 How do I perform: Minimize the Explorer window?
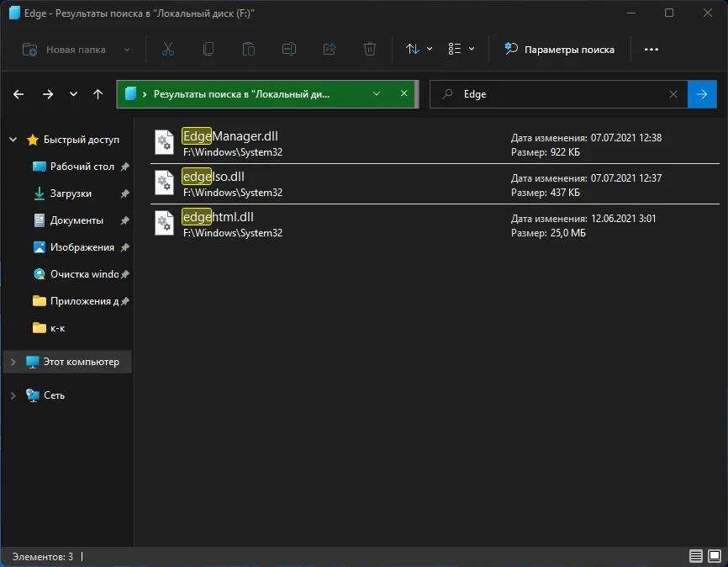coord(631,13)
